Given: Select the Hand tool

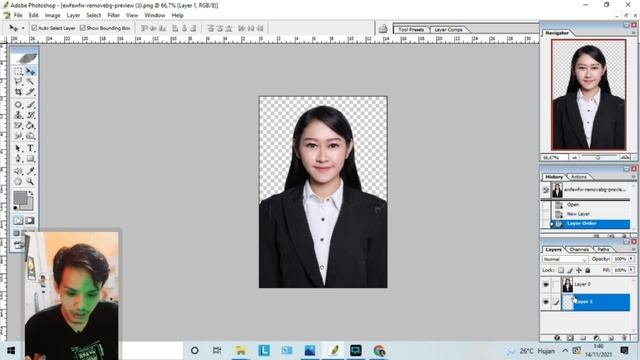Looking at the screenshot, I should point(18,182).
